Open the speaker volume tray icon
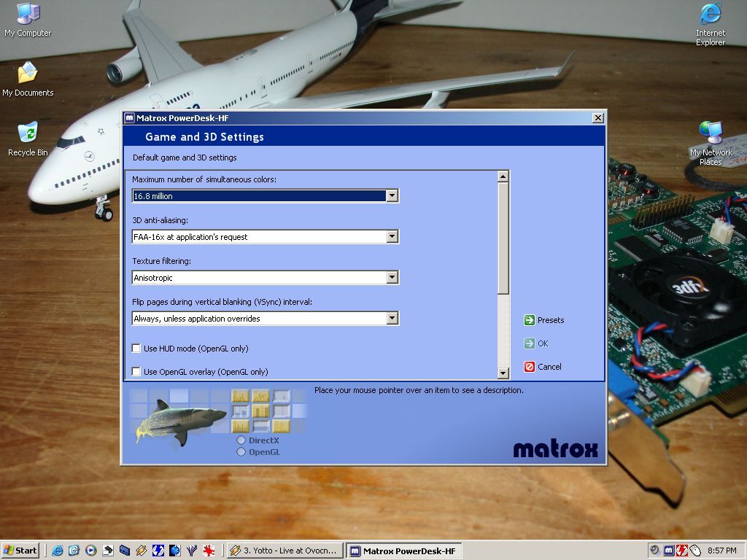Viewport: 747px width, 560px height. [x=655, y=551]
